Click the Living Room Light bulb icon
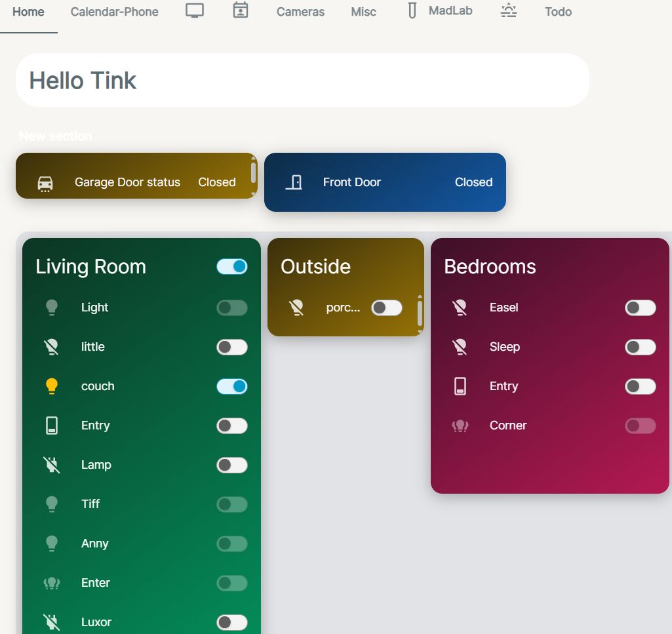Screen dimensions: 672x634 (x=52, y=307)
